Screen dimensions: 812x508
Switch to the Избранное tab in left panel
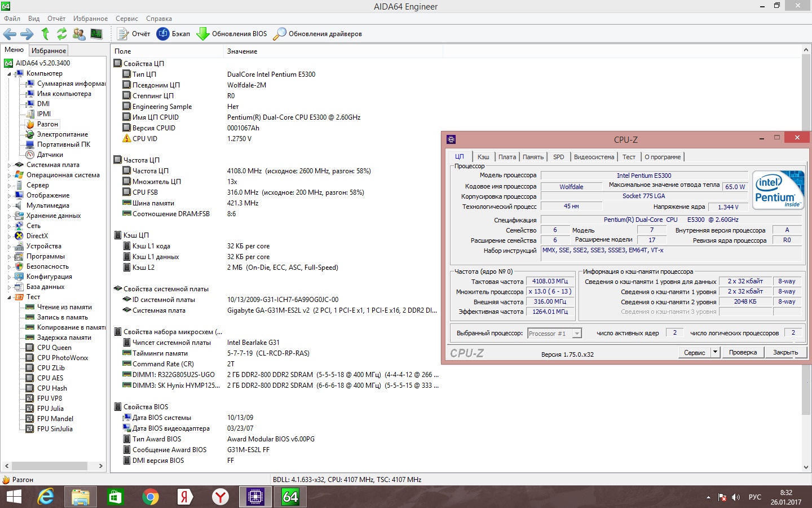tap(48, 50)
